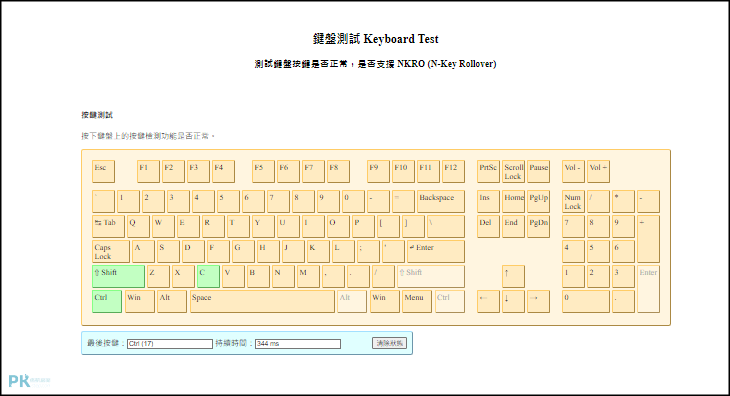This screenshot has height=396, width=730.
Task: Click the Pause key
Action: coord(539,171)
